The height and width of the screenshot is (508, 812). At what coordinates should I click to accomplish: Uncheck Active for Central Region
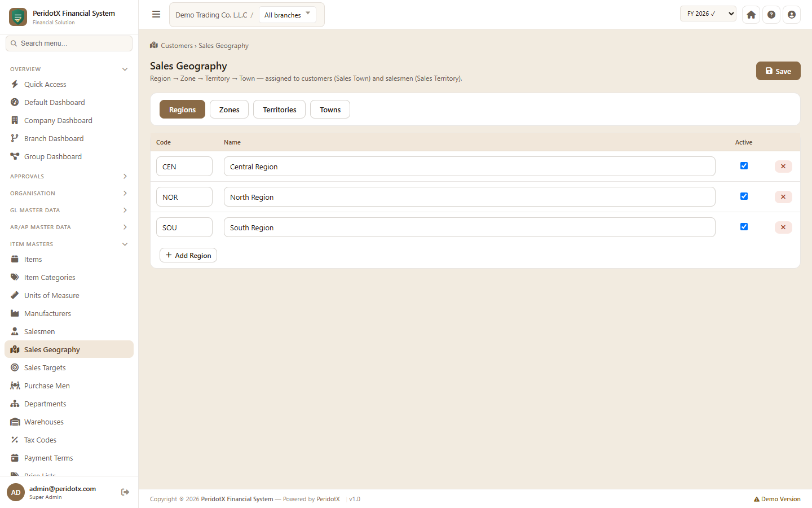click(x=744, y=166)
